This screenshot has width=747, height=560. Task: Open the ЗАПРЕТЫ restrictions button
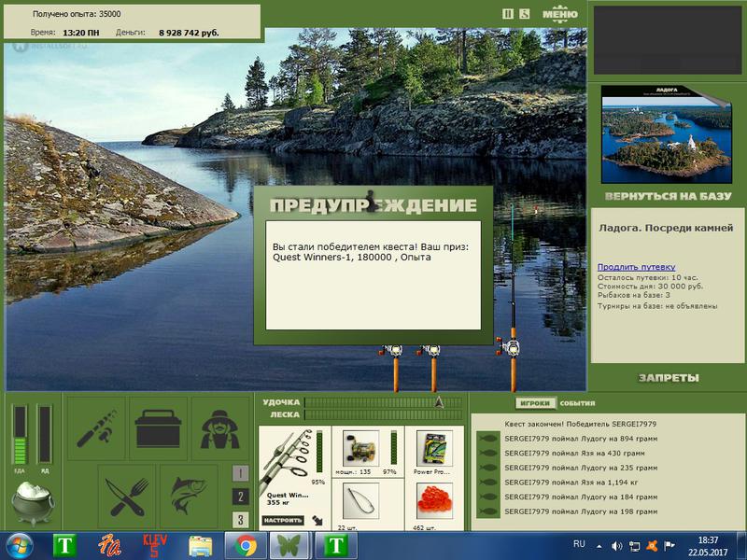point(669,378)
